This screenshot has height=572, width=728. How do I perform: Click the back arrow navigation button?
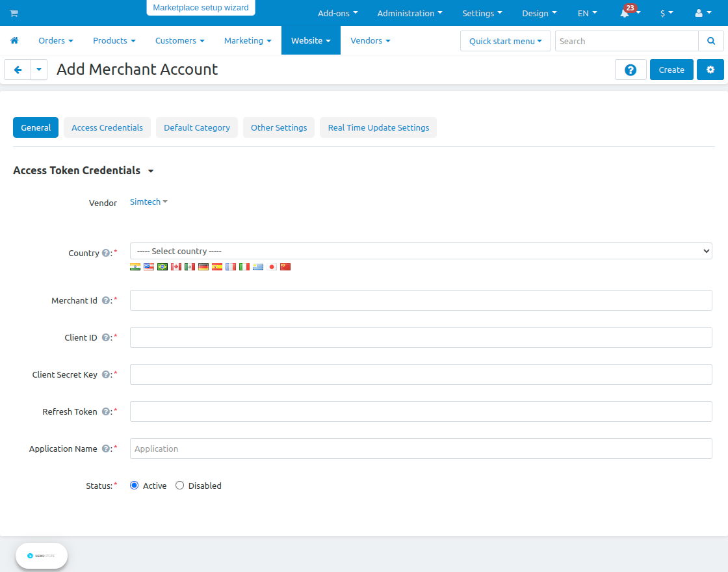pos(18,70)
